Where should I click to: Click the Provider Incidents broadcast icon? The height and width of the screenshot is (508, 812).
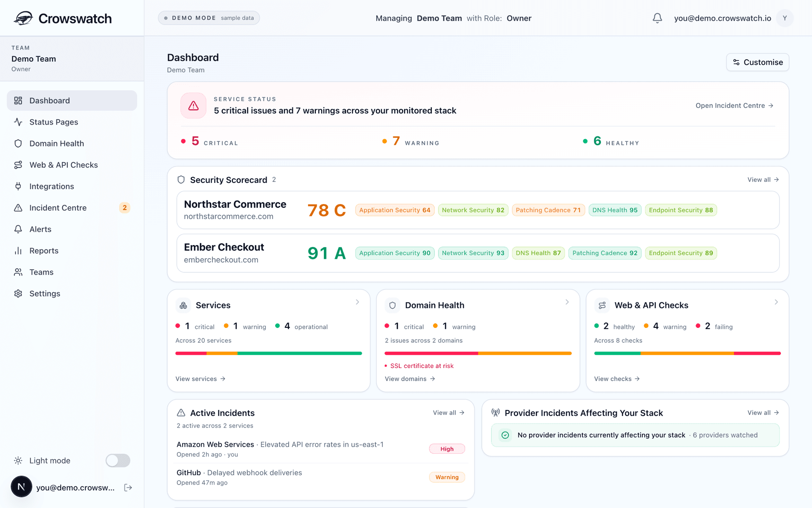496,413
